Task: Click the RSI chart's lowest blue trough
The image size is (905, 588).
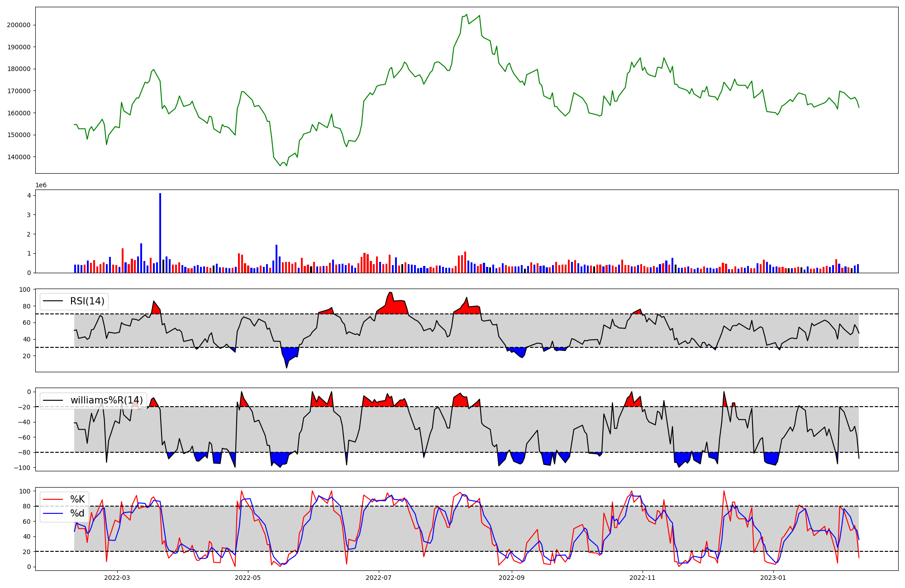Action: (286, 367)
